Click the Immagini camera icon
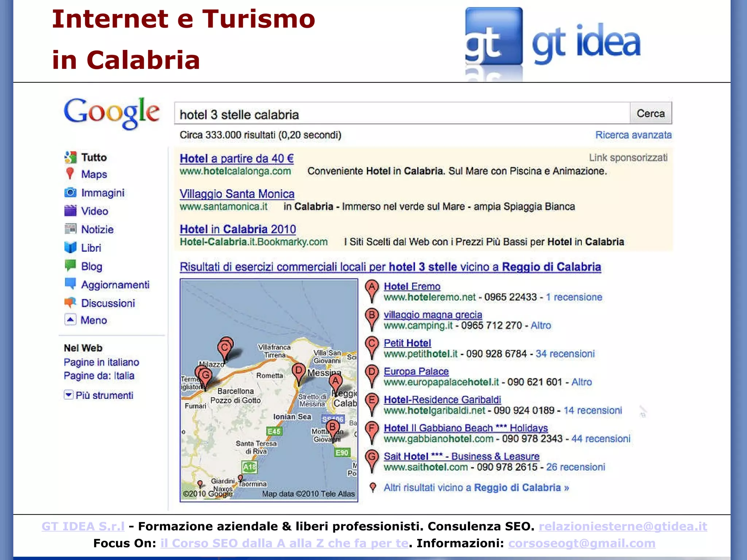 click(70, 192)
